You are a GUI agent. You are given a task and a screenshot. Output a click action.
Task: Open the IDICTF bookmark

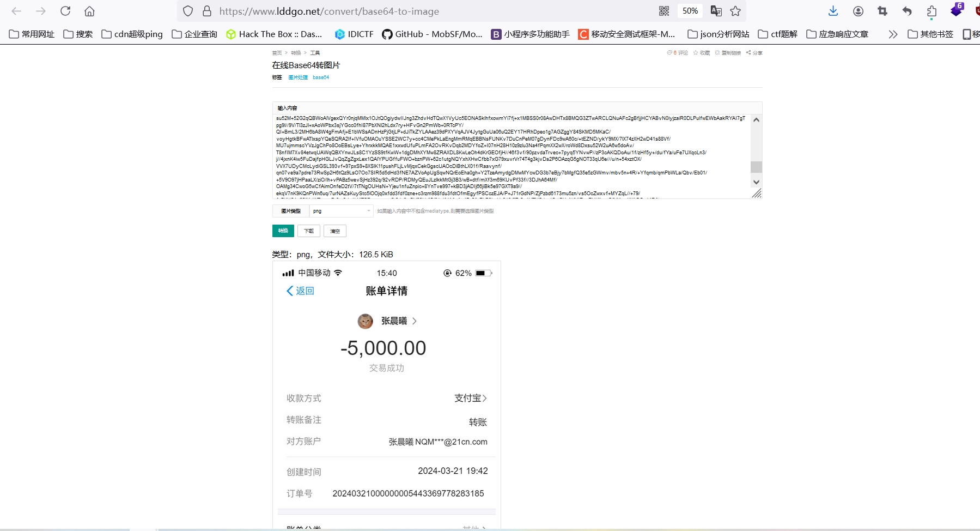[354, 34]
